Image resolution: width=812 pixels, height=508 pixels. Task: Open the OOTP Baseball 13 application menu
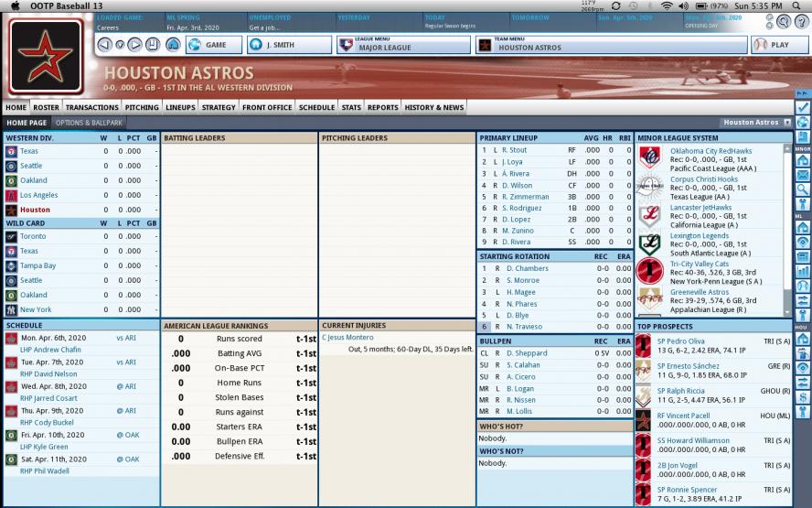[x=66, y=5]
